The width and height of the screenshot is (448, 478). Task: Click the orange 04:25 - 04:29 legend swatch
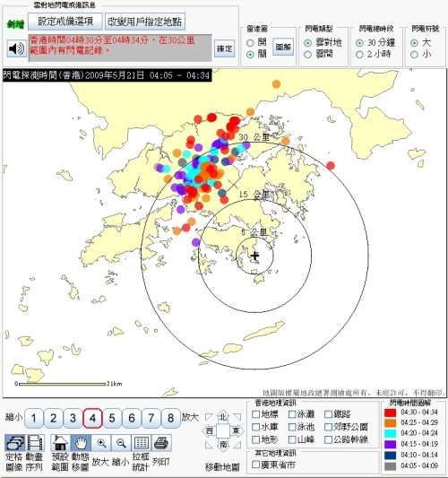391,422
